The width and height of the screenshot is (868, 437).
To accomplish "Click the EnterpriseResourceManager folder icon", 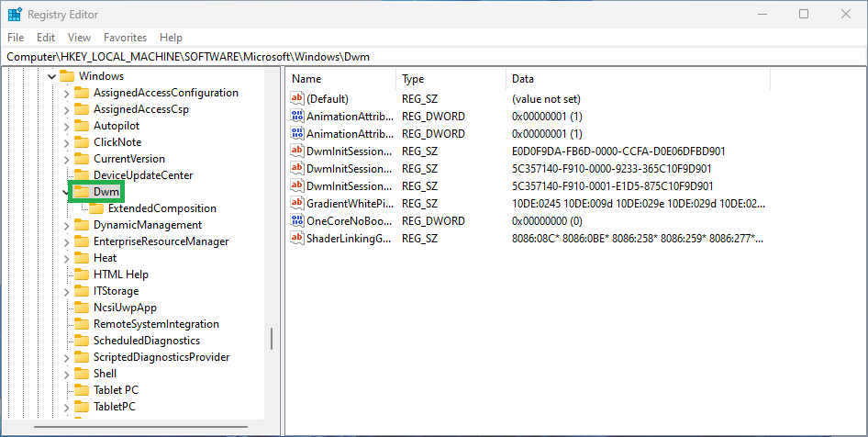I will [x=82, y=241].
